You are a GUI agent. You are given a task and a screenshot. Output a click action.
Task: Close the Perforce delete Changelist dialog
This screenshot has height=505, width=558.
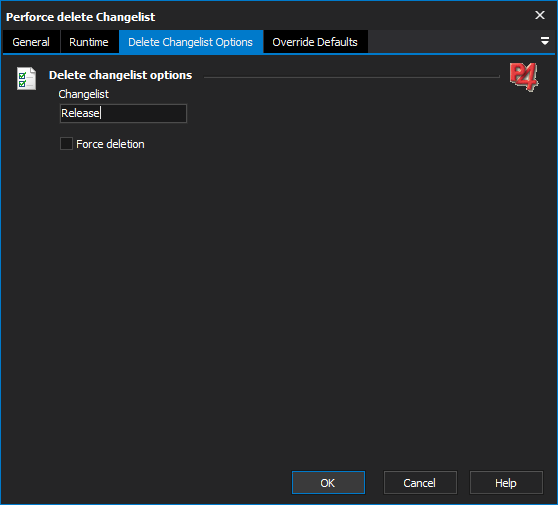click(x=539, y=15)
